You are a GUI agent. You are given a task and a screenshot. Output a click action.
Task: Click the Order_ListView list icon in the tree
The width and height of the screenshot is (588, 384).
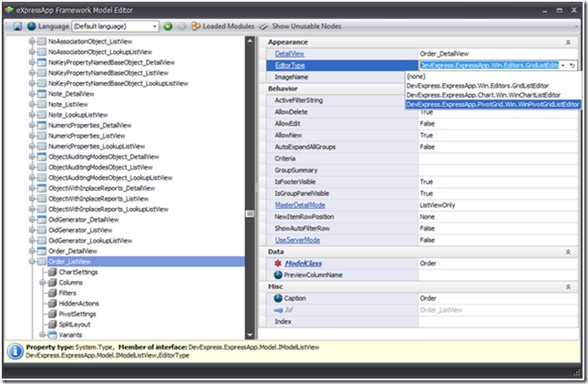pos(42,261)
